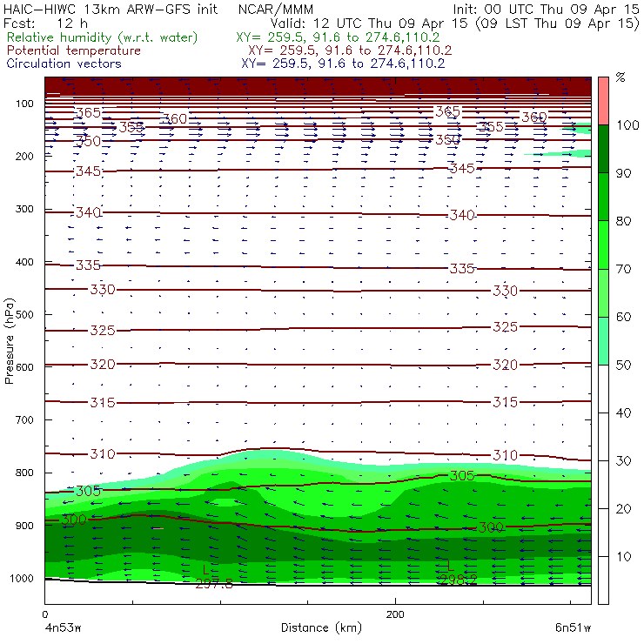Viewport: 644px width, 644px height.
Task: Click the 'NCAR/MMM' header text
Action: tap(276, 10)
